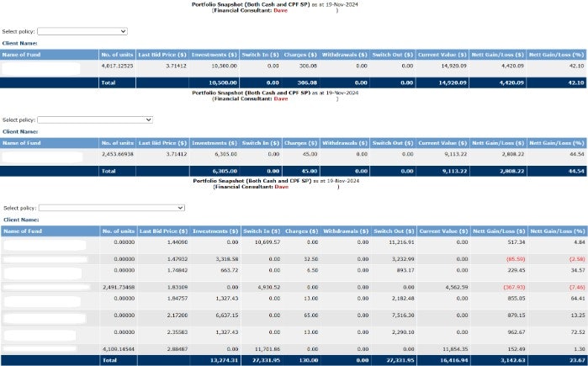This screenshot has height=366, width=588.
Task: Select fund name in the 2,453.86938 units row
Action: point(44,156)
